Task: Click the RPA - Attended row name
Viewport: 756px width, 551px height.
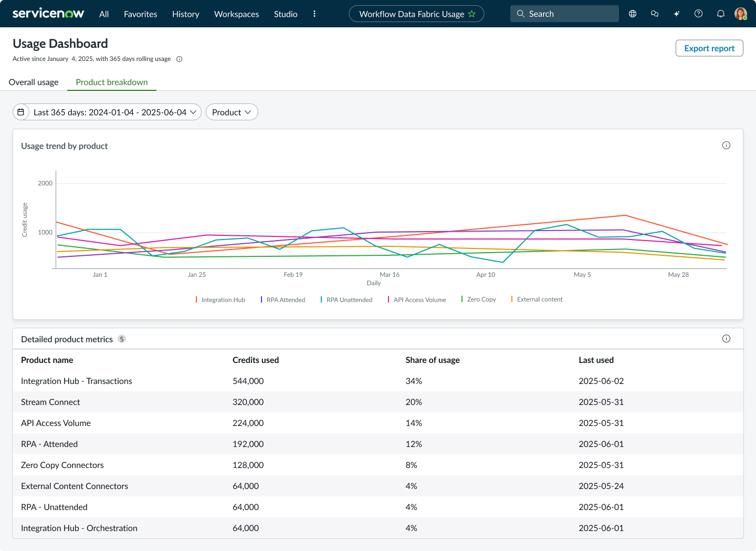Action: click(49, 444)
